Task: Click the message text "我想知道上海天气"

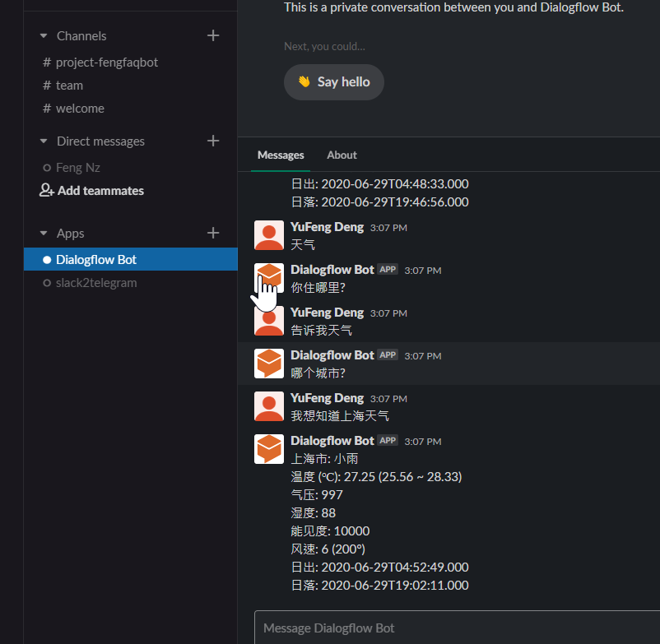Action: tap(340, 416)
